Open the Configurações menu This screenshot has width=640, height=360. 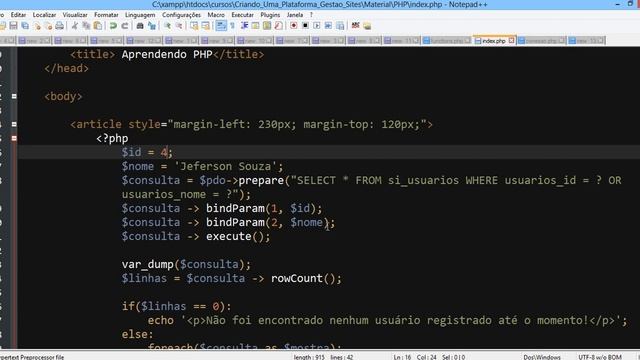181,15
